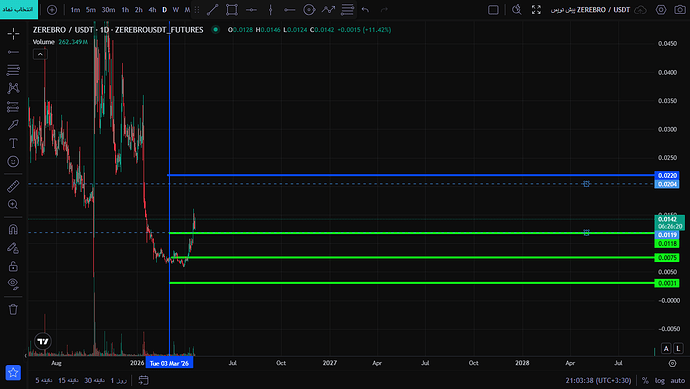Select the brush drawing tool

pos(13,125)
